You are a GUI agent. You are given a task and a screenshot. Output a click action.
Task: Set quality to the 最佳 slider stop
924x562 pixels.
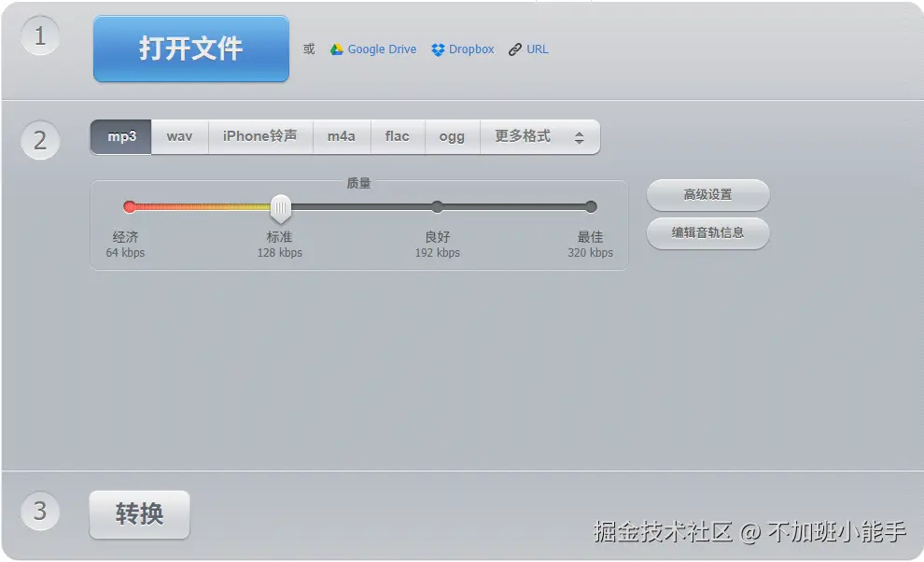coord(591,206)
